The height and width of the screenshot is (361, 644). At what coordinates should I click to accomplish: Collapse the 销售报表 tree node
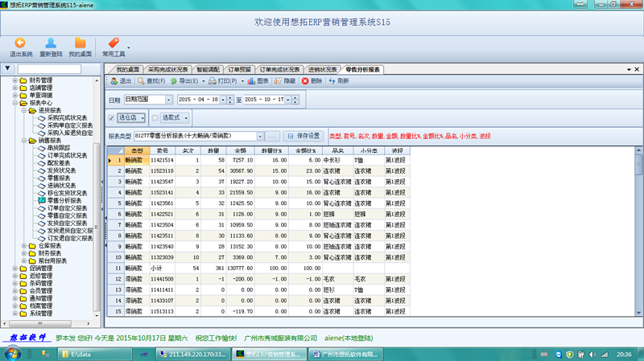tap(23, 141)
